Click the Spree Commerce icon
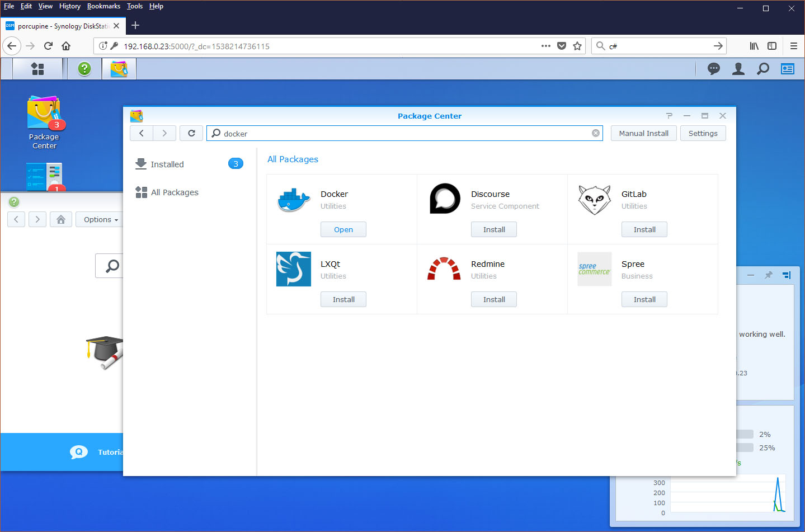The width and height of the screenshot is (805, 532). 595,269
